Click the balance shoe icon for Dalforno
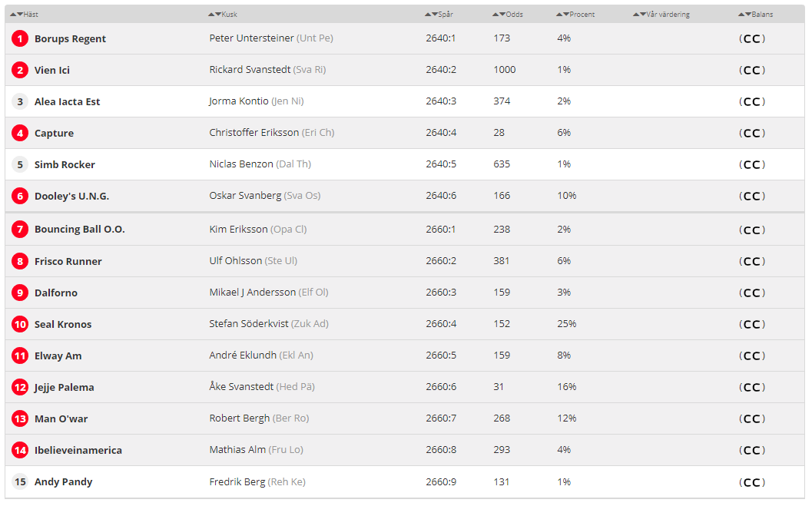The image size is (812, 506). pos(752,293)
